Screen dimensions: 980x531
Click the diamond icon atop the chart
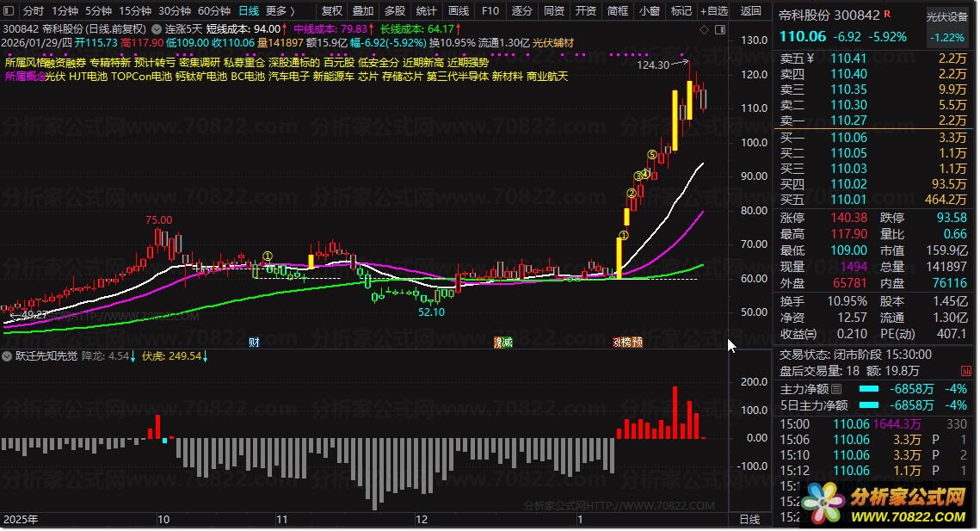point(704,29)
